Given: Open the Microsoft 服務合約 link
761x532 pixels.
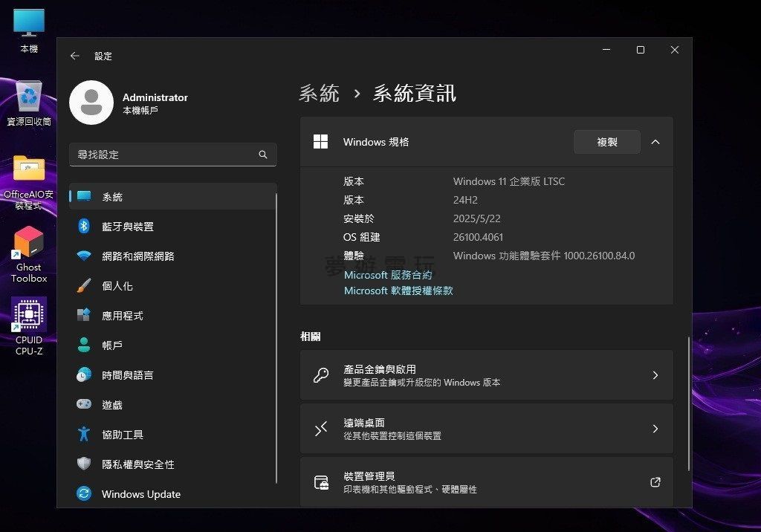Looking at the screenshot, I should tap(388, 275).
